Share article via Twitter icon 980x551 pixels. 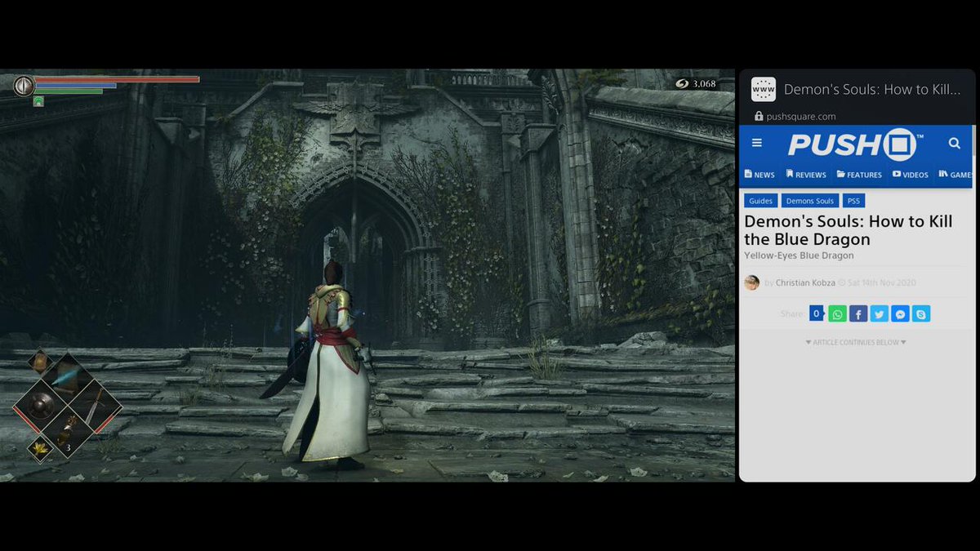[880, 314]
